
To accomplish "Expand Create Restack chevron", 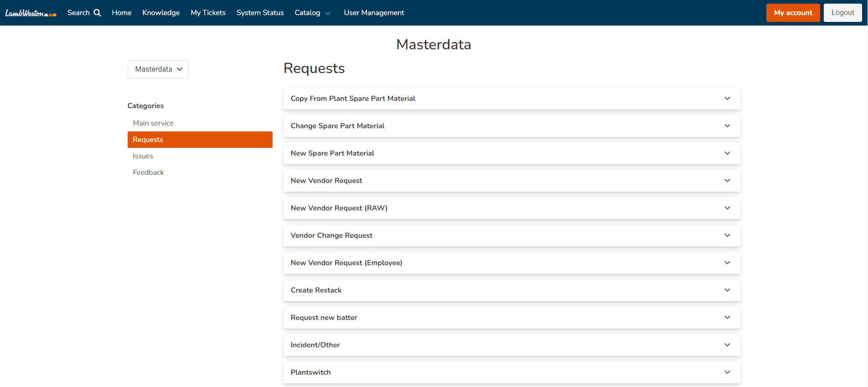I will click(727, 290).
